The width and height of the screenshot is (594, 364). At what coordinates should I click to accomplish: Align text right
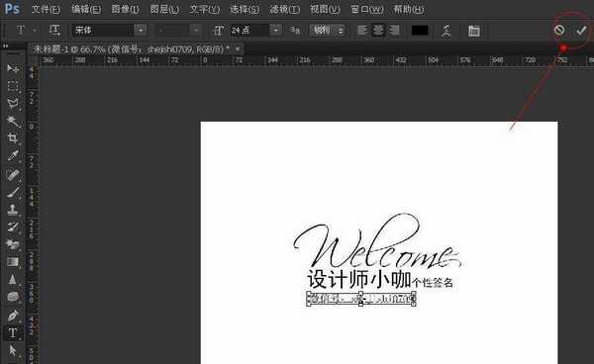point(394,31)
